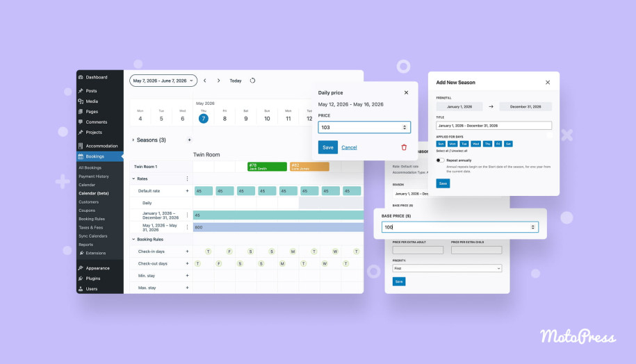Toggle Wed in applied days
This screenshot has width=636, height=364.
click(x=475, y=144)
